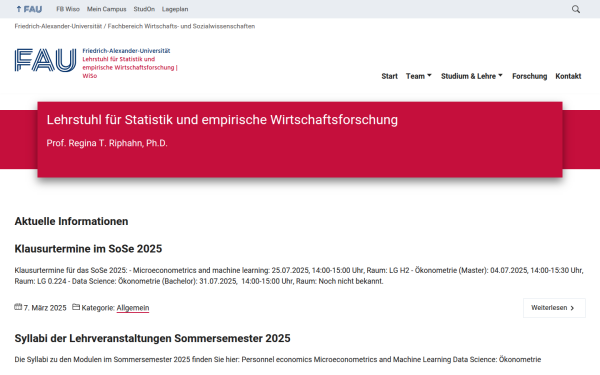Click the Fachbereich Wirtschafts- und Sozialwissenschaften breadcrumb

click(x=181, y=26)
